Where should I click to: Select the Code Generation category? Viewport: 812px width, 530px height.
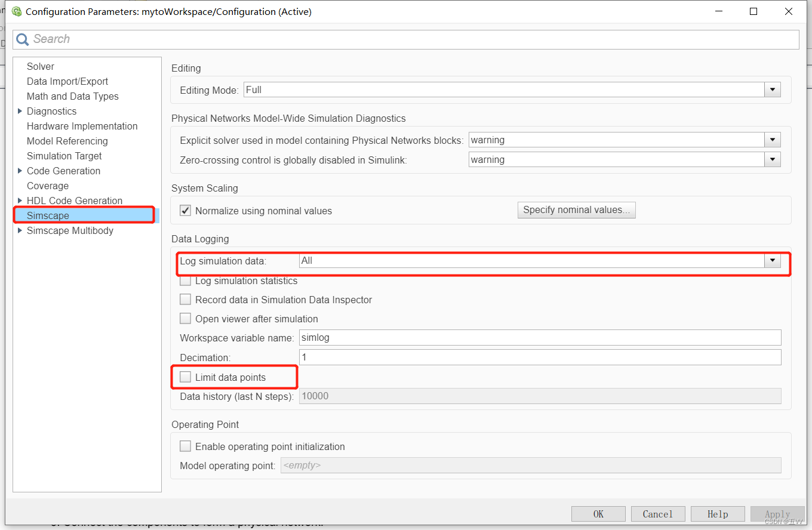click(63, 171)
